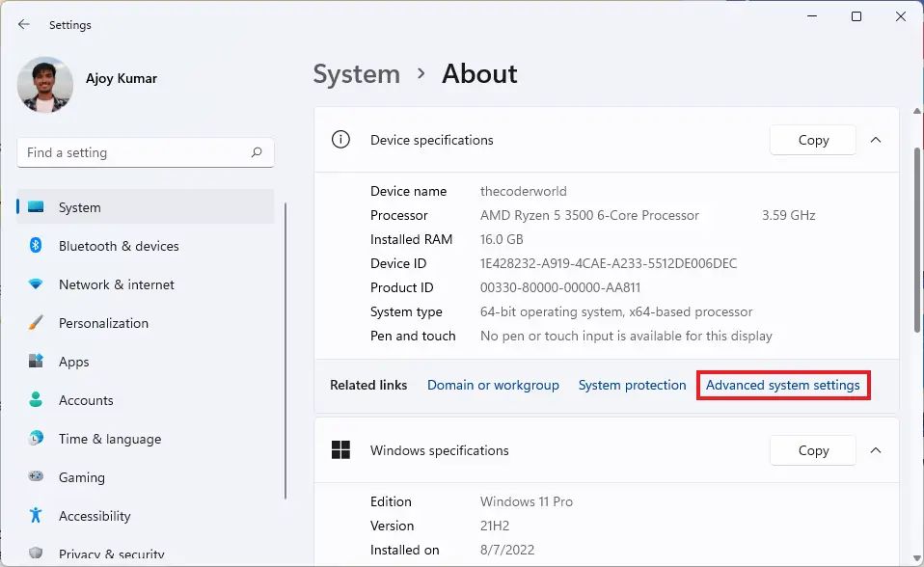Collapse the Device specifications section

(876, 140)
